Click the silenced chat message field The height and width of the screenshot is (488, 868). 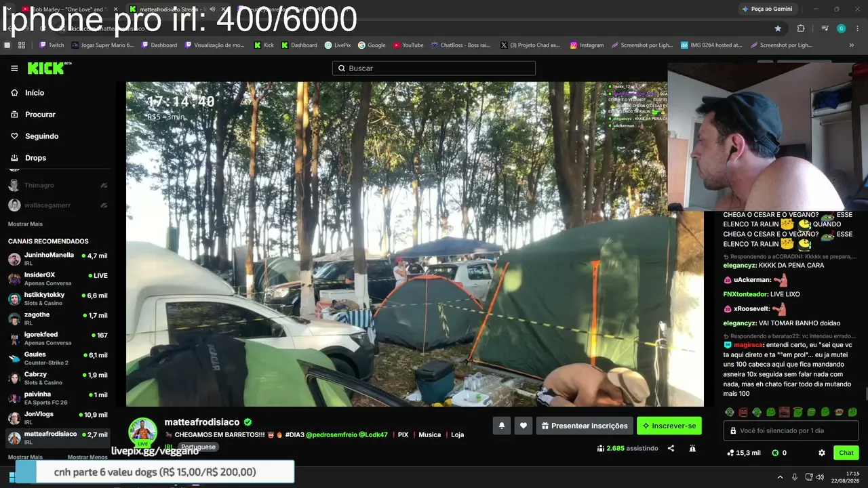pyautogui.click(x=791, y=430)
